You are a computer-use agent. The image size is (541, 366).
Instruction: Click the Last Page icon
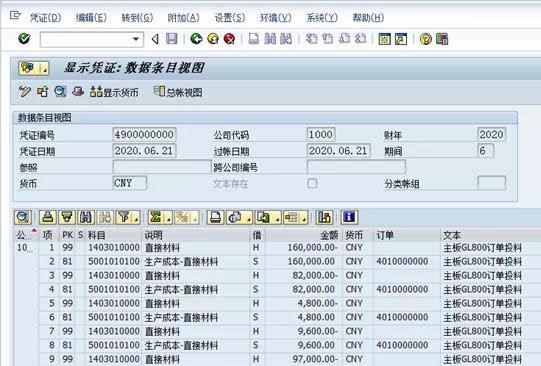[361, 39]
